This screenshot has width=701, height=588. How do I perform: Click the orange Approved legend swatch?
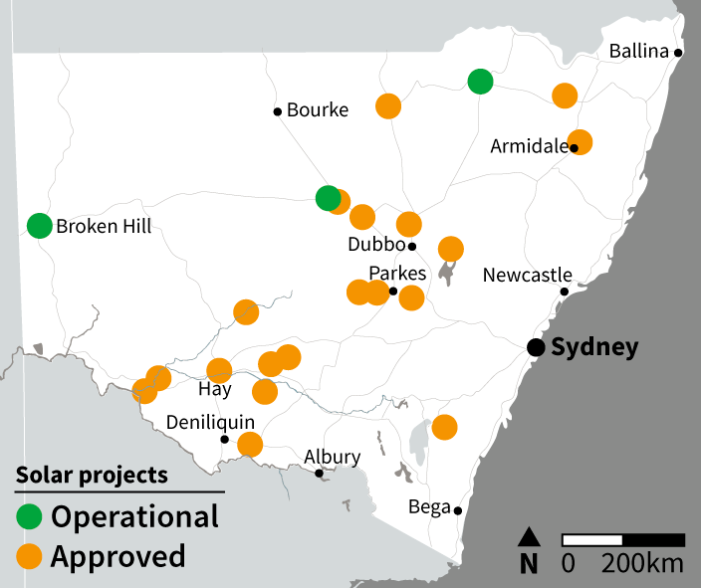(x=29, y=556)
